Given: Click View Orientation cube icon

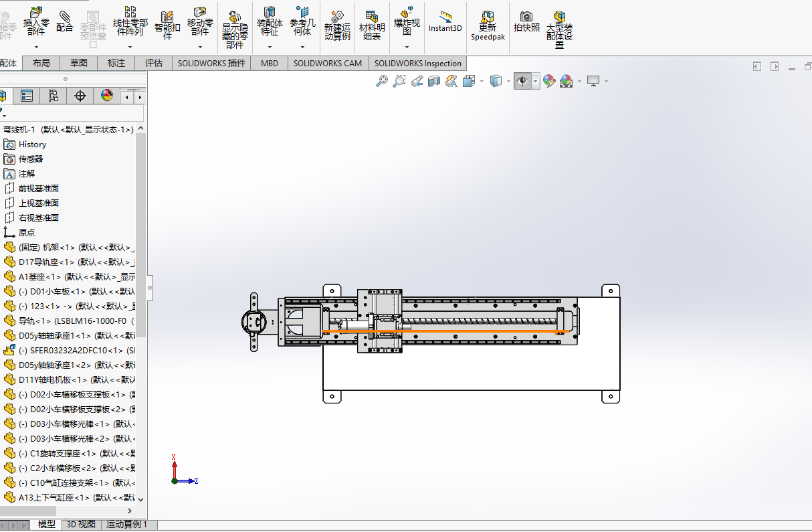Looking at the screenshot, I should (x=469, y=81).
